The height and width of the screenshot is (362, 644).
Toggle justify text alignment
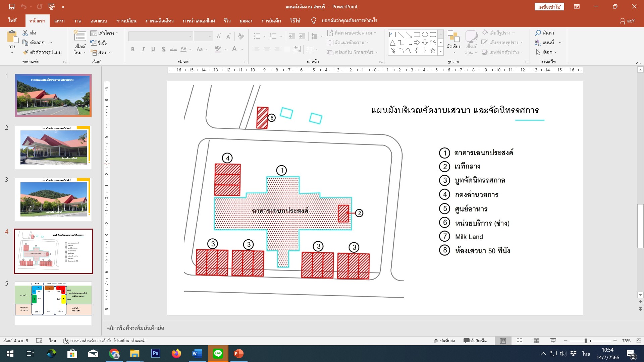coord(287,49)
